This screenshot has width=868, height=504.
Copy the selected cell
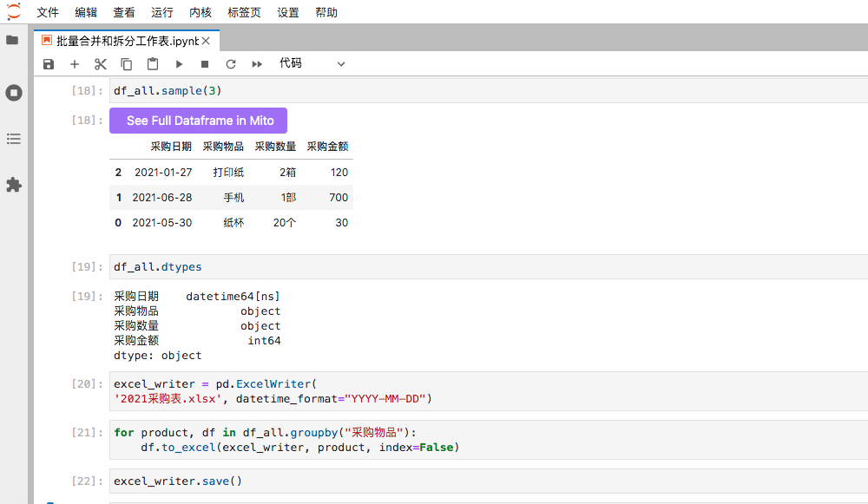click(x=127, y=64)
